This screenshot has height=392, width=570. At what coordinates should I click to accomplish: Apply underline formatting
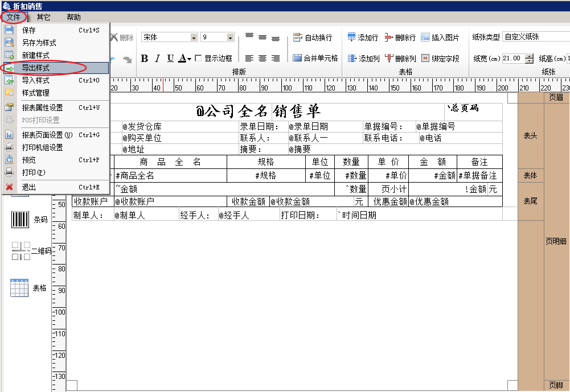point(170,59)
